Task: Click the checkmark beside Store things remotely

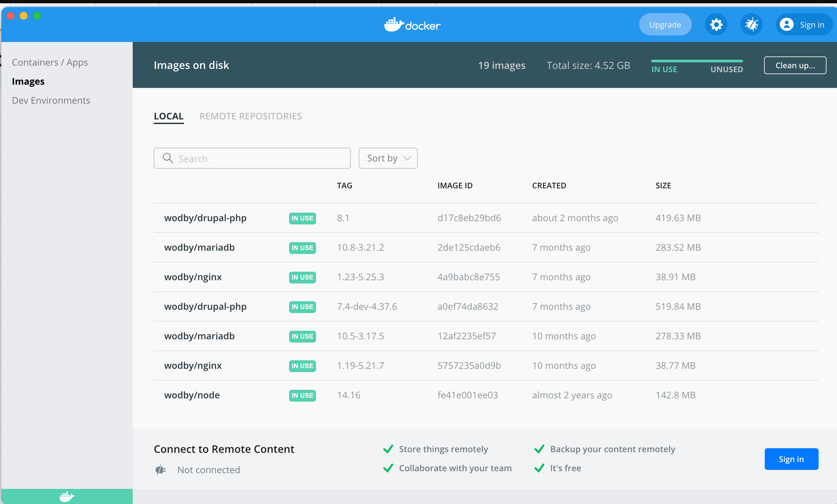Action: tap(388, 449)
